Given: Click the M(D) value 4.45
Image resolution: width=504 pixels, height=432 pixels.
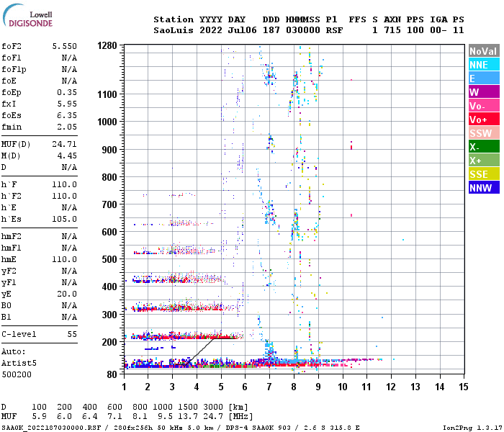Looking at the screenshot, I should (67, 156).
